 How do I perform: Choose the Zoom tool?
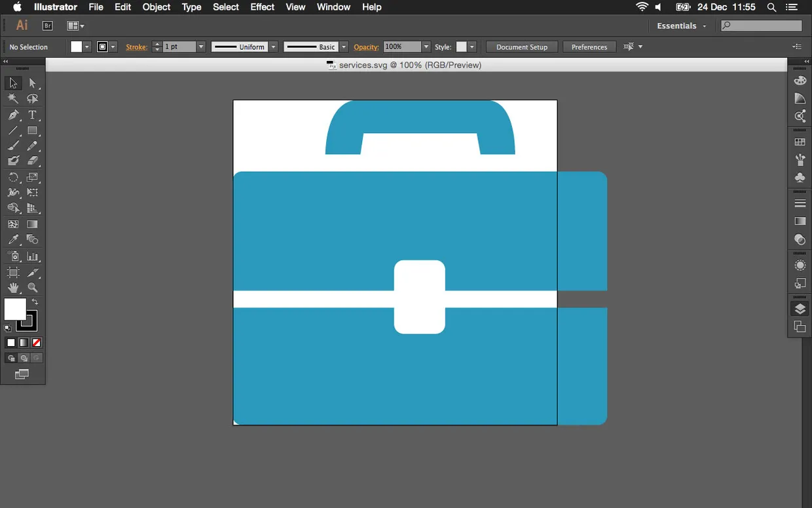(33, 287)
